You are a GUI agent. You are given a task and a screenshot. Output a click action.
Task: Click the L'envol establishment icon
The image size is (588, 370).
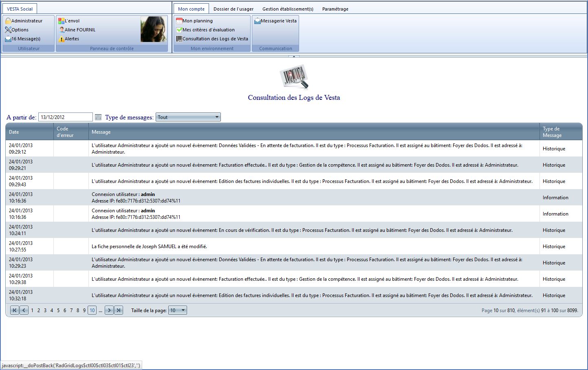tap(62, 21)
